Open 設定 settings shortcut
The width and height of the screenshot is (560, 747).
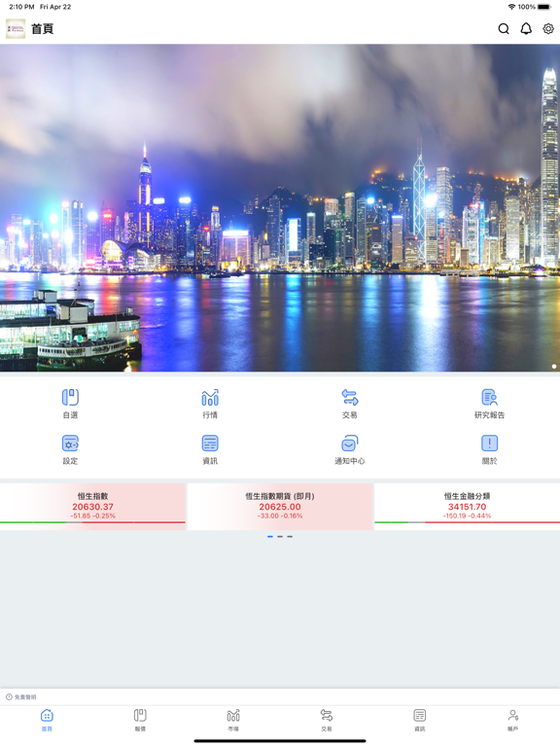[x=70, y=449]
